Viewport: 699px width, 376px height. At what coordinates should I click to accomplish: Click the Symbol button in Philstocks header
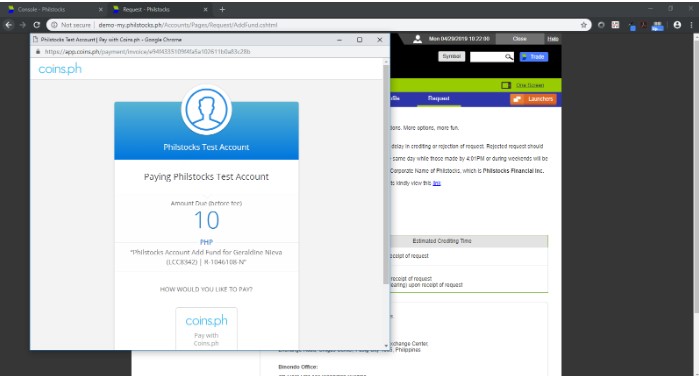tap(452, 57)
